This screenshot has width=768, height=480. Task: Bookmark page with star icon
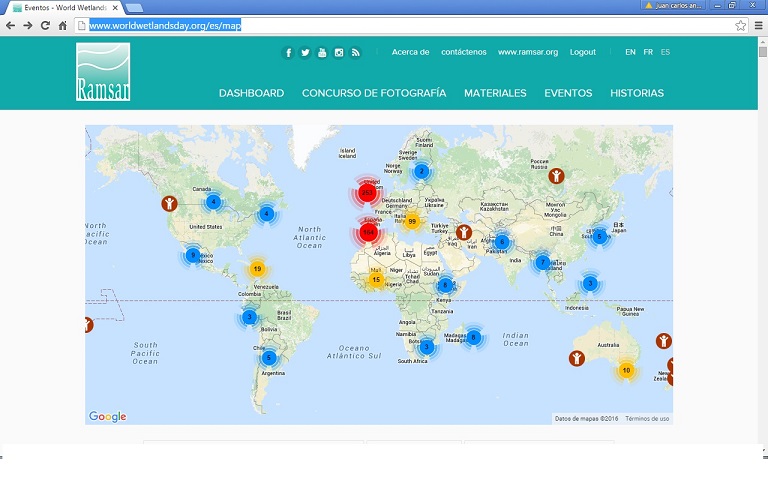[x=741, y=25]
